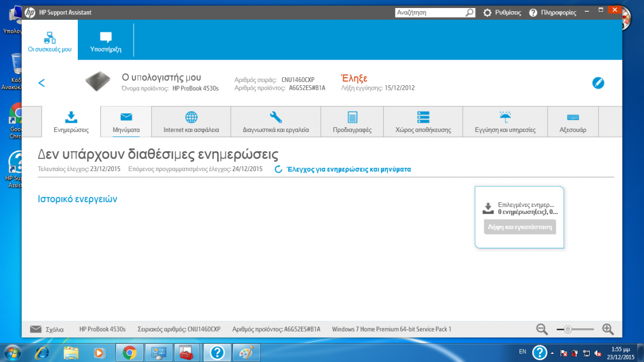The height and width of the screenshot is (362, 644).
Task: Switch to the Υποστήριξη tab
Action: click(106, 40)
